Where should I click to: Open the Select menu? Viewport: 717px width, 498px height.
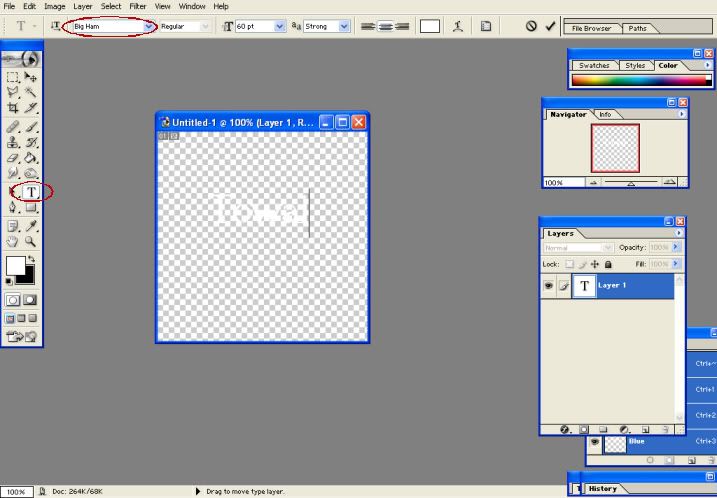(111, 6)
